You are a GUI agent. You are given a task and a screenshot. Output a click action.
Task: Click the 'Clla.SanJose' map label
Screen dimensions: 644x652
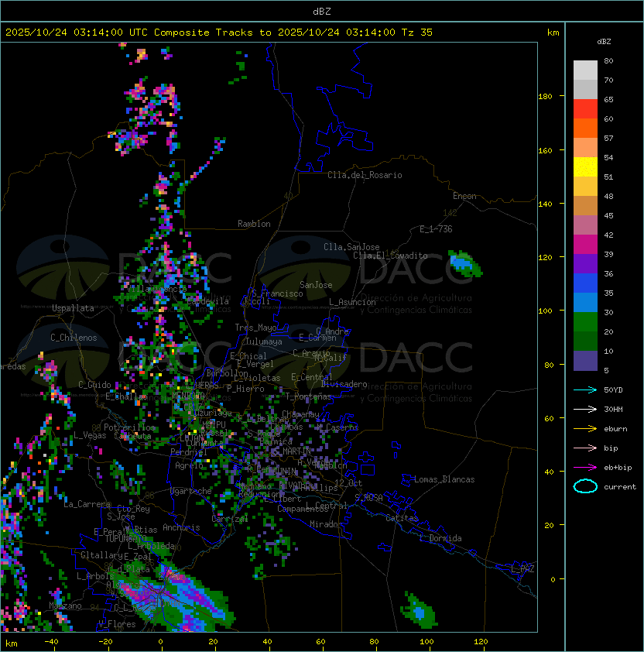351,247
